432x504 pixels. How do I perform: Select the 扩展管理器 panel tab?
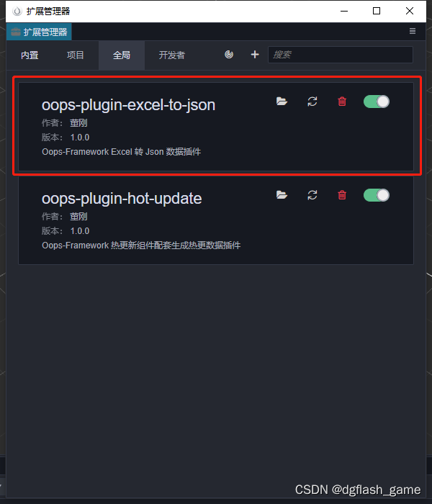[39, 32]
